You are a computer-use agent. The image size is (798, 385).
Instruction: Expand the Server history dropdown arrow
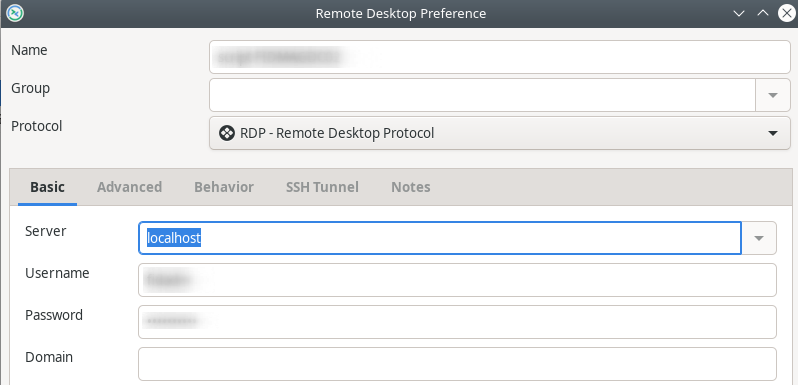coord(759,238)
